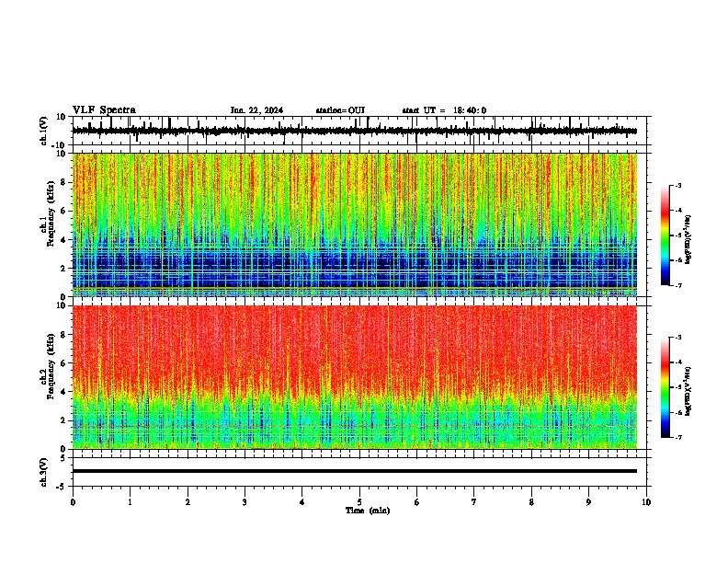This screenshot has height=563, width=728.
Task: Click the 6 kHz tick label on ch.2 frequency axis
Action: (64, 362)
